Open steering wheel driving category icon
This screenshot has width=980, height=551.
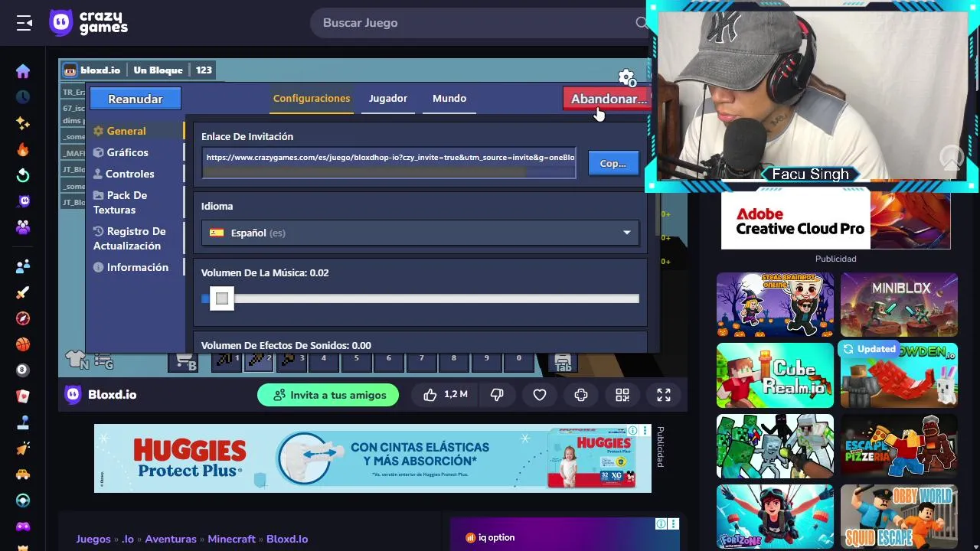23,500
